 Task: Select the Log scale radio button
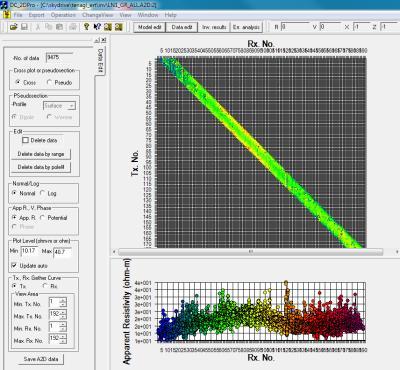coord(42,193)
